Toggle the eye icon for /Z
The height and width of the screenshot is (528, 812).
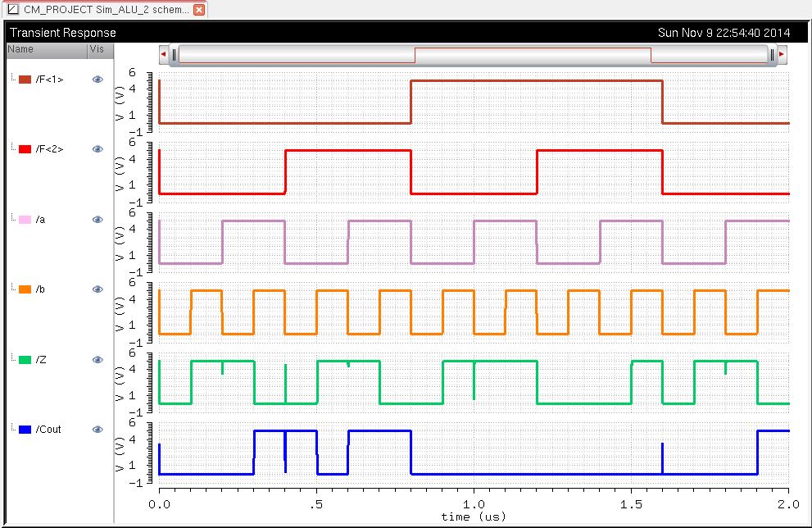[98, 360]
